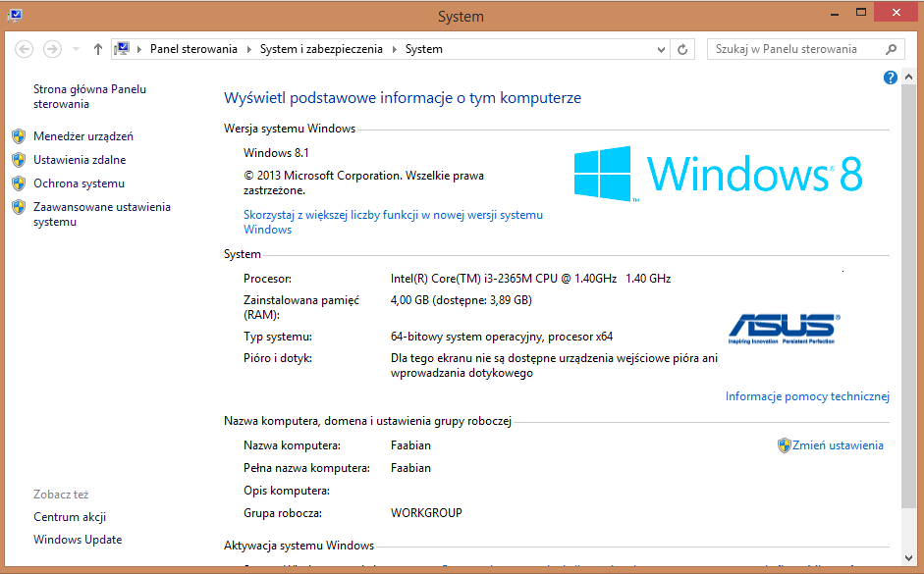Expand chevron after Panel sterowania breadcrumb
The height and width of the screenshot is (574, 924).
(248, 49)
